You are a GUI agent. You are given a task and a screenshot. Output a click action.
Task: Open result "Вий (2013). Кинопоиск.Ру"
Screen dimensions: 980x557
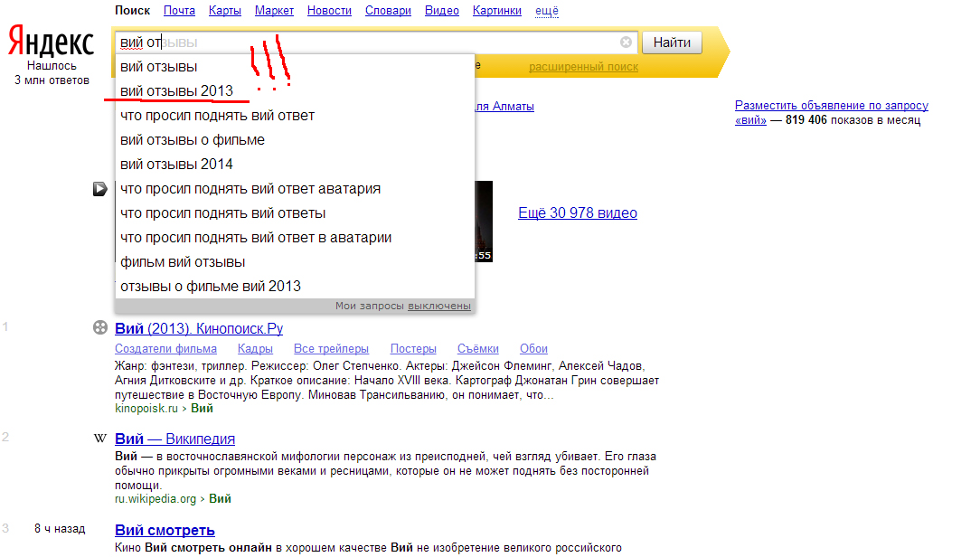[199, 328]
